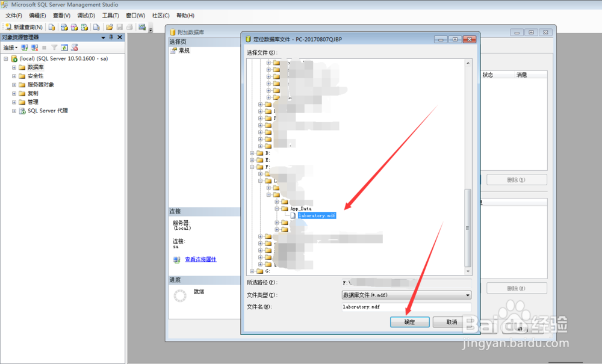Click the Filter funnel icon in Object Explorer
This screenshot has width=602, height=364.
tap(54, 48)
